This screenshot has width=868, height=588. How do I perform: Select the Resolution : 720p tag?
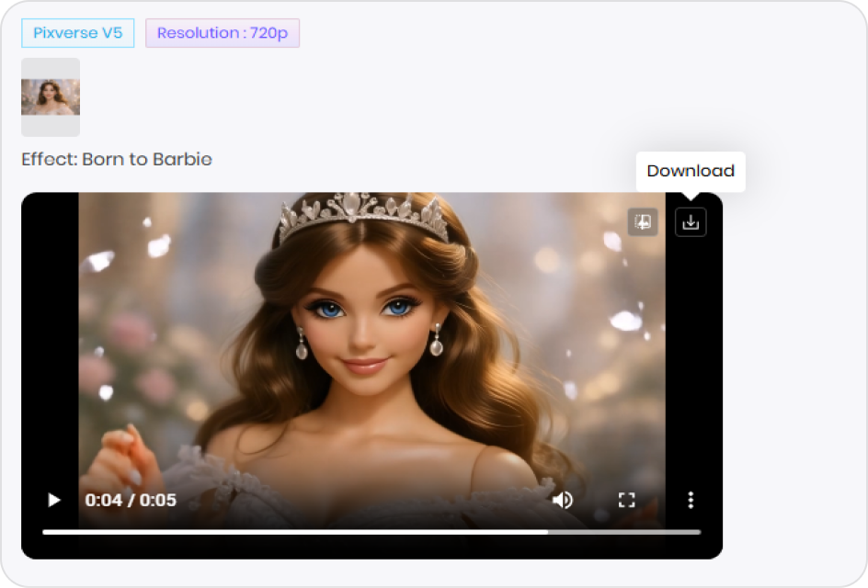[223, 33]
